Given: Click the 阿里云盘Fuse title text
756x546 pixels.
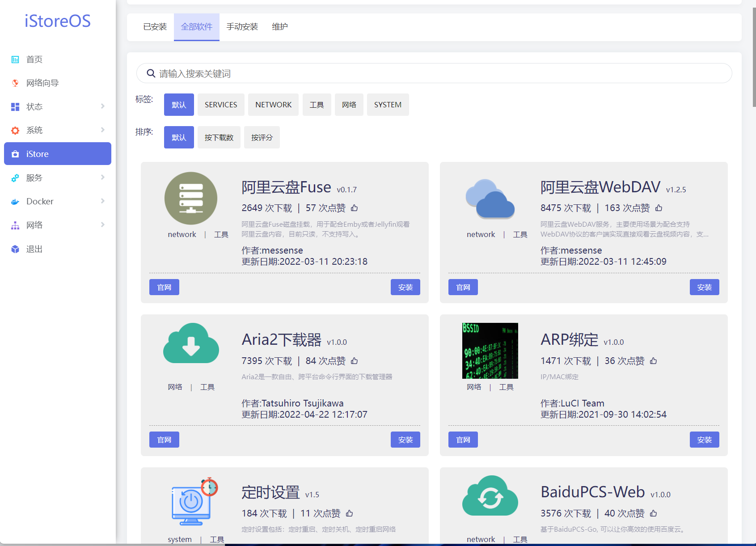Looking at the screenshot, I should point(286,187).
